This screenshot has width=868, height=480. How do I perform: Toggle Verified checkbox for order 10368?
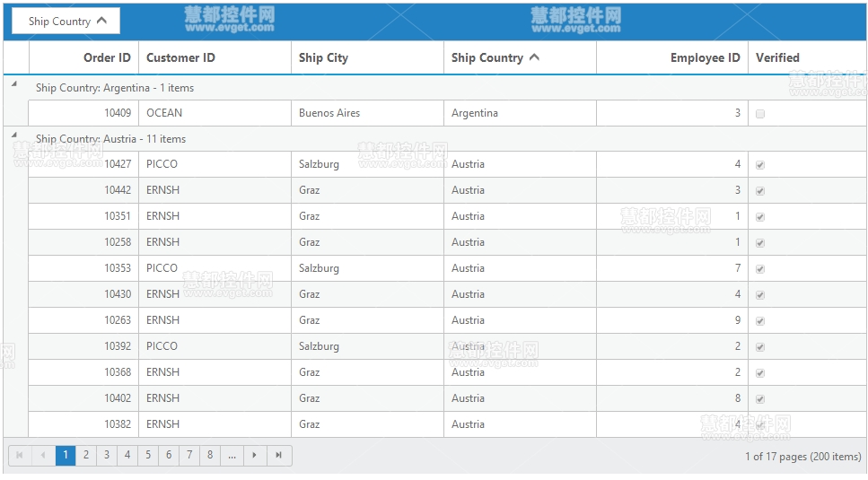(x=760, y=372)
